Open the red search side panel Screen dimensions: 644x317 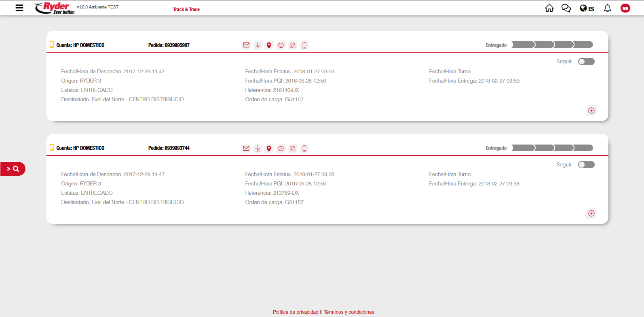(x=13, y=169)
